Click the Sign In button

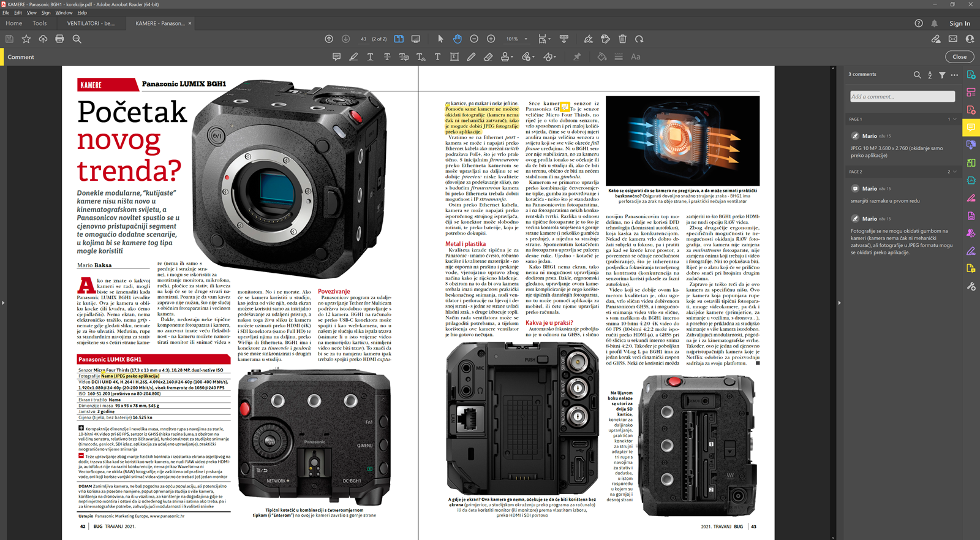pyautogui.click(x=960, y=23)
